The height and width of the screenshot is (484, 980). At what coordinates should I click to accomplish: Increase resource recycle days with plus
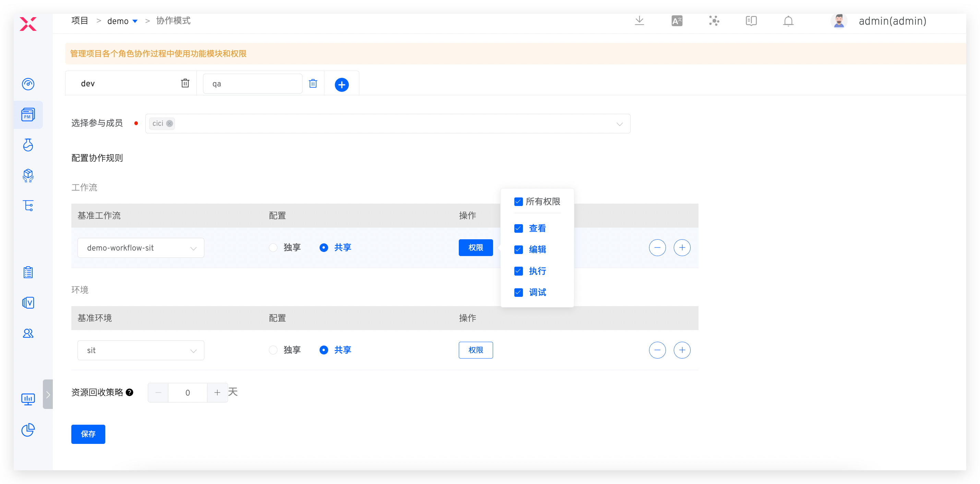217,392
